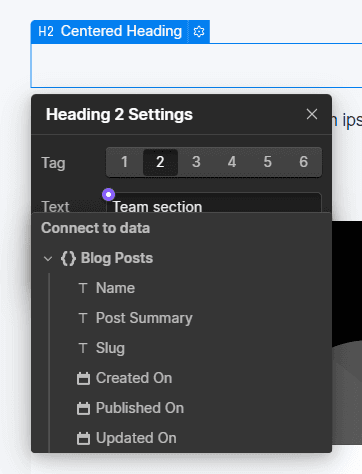Select the H2 Centered Heading label

tap(110, 32)
